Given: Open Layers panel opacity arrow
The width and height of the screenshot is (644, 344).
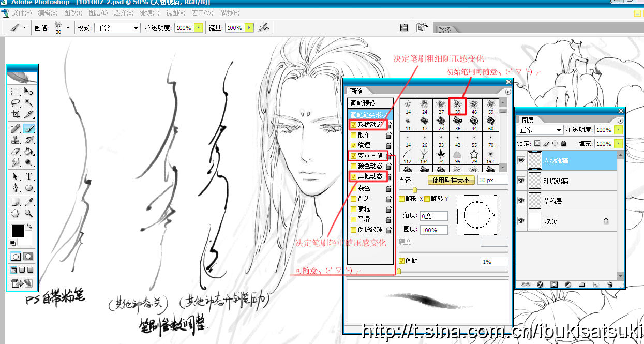Looking at the screenshot, I should [x=618, y=130].
